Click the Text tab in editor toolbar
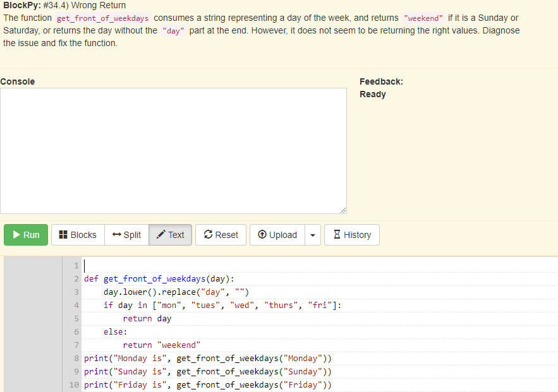 click(x=170, y=235)
